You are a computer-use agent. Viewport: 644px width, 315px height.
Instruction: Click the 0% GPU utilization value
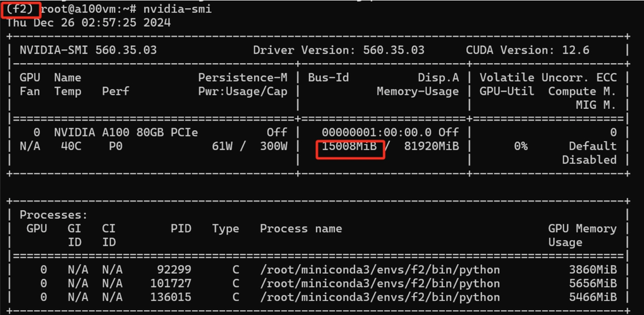521,146
